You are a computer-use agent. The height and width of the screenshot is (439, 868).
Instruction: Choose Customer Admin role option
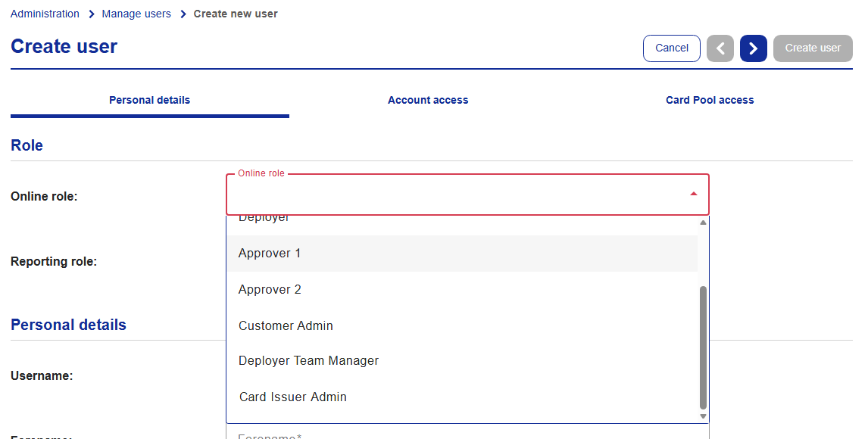coord(462,325)
